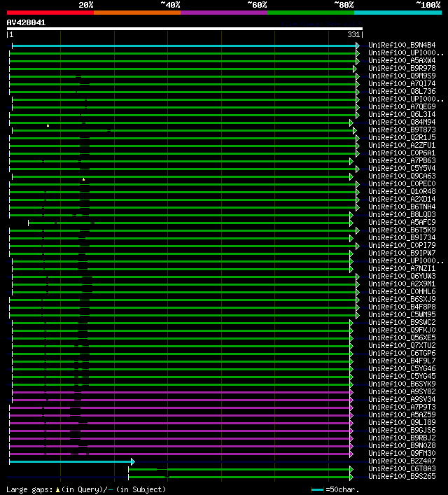The image size is (448, 495).
Task: Click the arrowhead ending the UniRef100_B2Z4A7 alignment
Action: (133, 462)
